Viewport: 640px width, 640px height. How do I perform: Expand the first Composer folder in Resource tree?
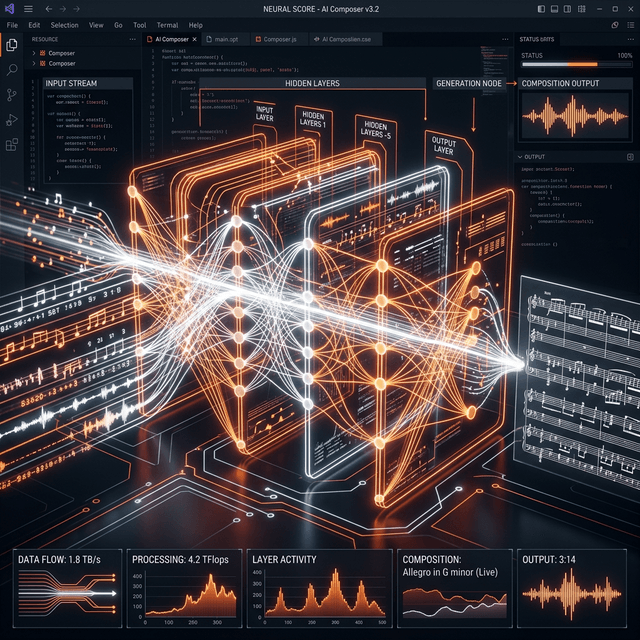click(34, 53)
